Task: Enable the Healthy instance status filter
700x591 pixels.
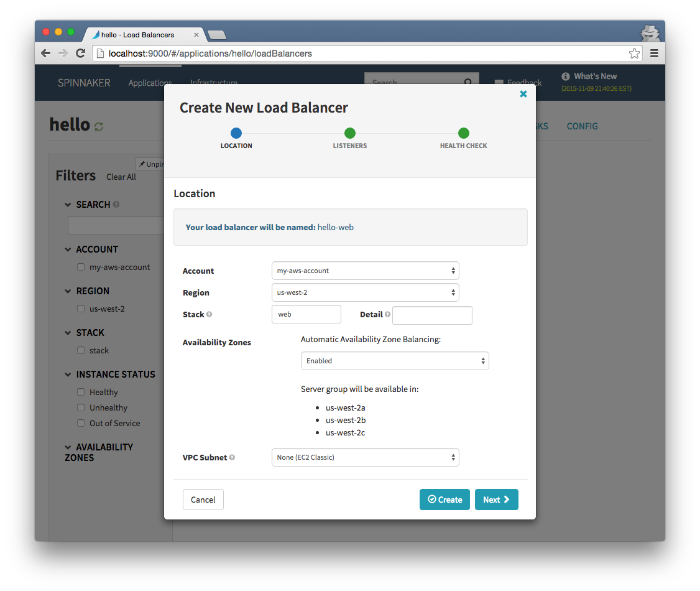Action: click(x=80, y=392)
